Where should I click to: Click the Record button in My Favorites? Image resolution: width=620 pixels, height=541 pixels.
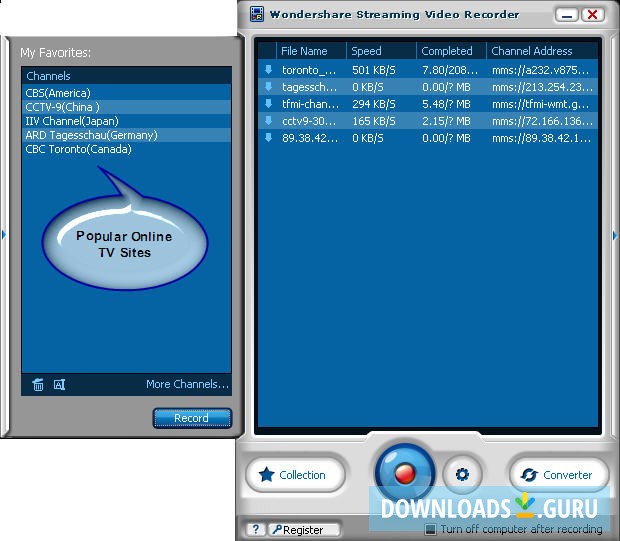pyautogui.click(x=192, y=418)
